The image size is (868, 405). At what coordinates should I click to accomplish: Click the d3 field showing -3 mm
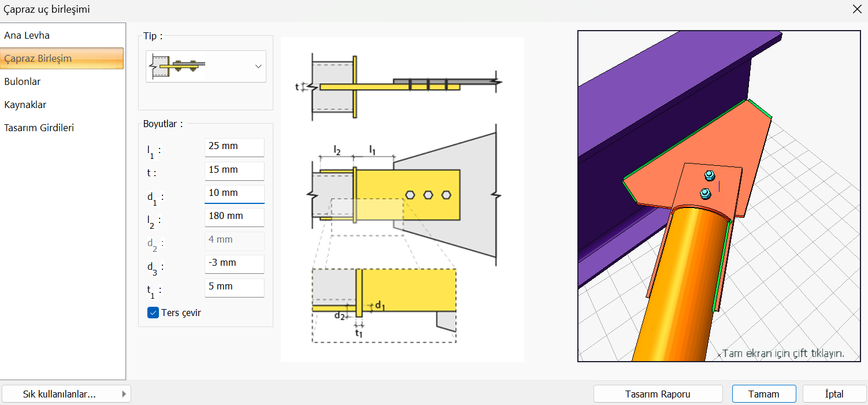(234, 263)
